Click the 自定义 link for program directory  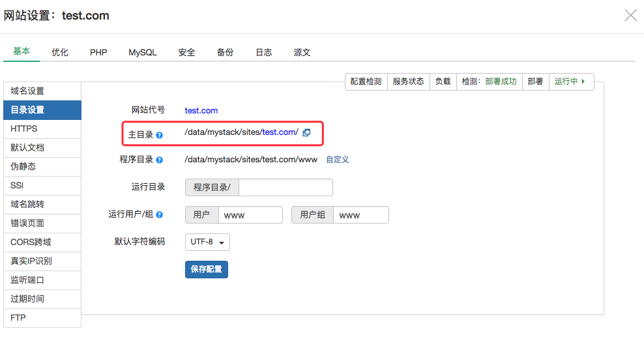point(338,160)
